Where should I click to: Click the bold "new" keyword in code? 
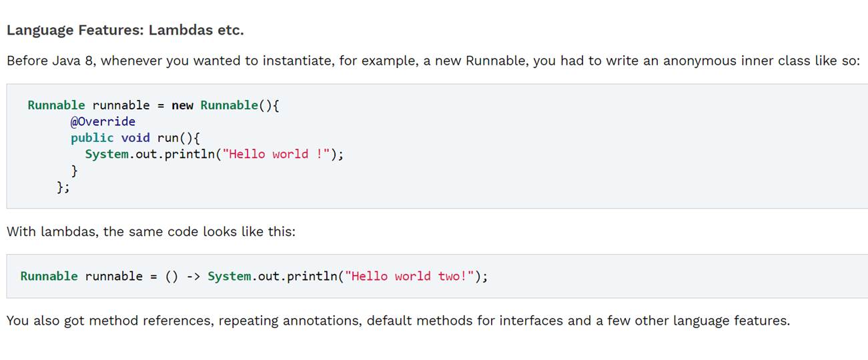[182, 105]
